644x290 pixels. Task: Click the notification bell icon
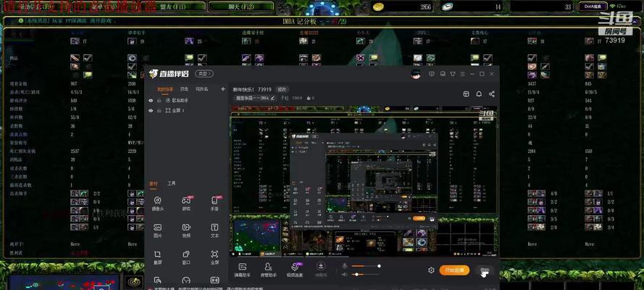point(479,94)
